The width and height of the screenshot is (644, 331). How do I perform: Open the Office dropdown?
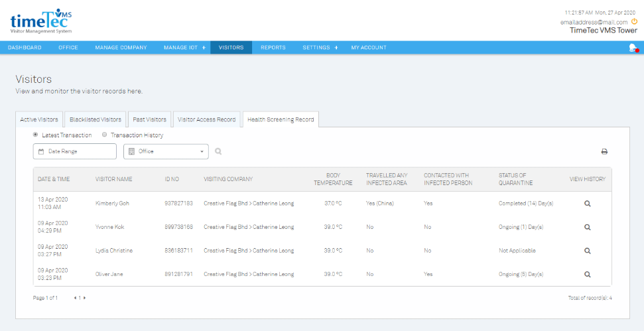[x=166, y=151]
